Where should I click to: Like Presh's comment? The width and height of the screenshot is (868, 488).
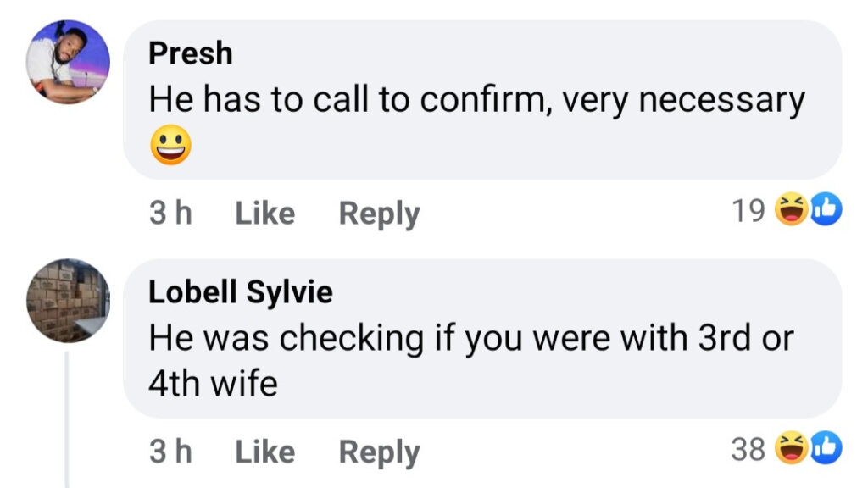[264, 213]
